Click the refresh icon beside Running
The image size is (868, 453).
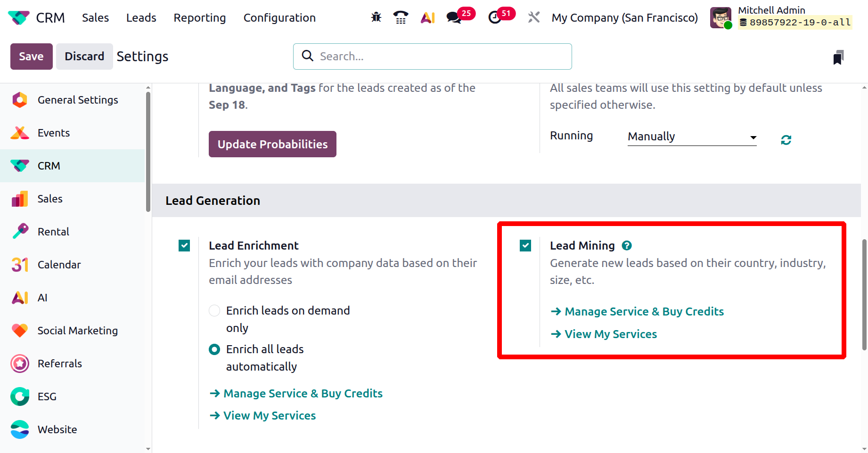coord(786,140)
